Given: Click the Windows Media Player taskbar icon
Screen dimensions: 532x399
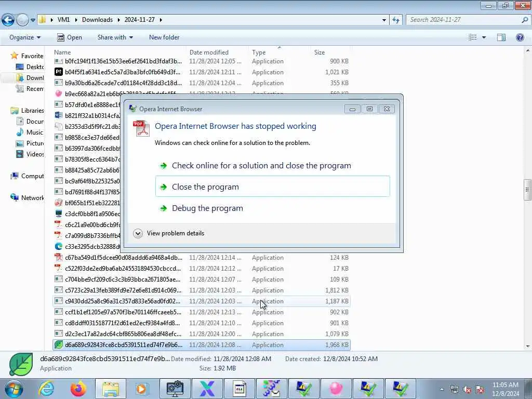Looking at the screenshot, I should point(142,389).
